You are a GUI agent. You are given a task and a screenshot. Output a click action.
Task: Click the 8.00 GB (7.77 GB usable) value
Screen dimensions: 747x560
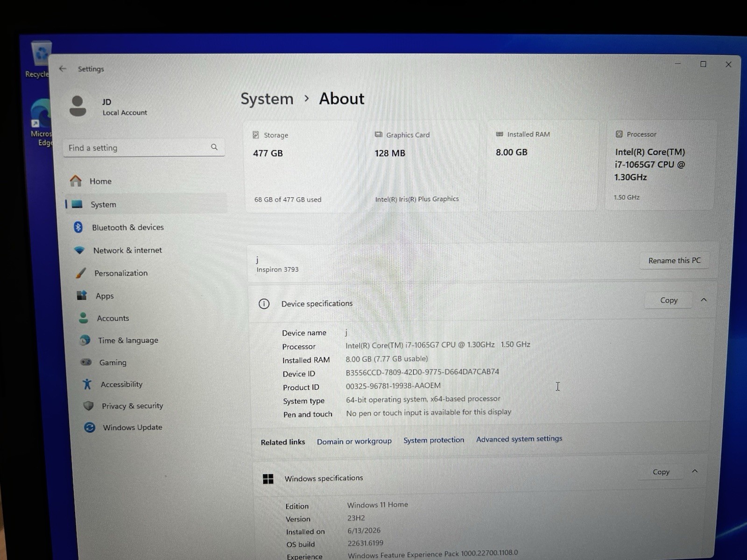point(387,358)
